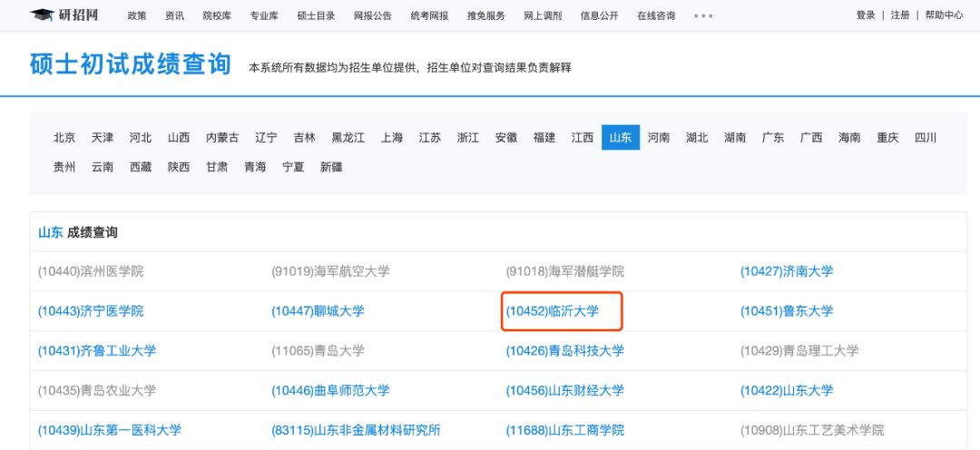Viewport: 980px width, 450px height.
Task: Select 统考网报 in the navigation bar
Action: 429,15
